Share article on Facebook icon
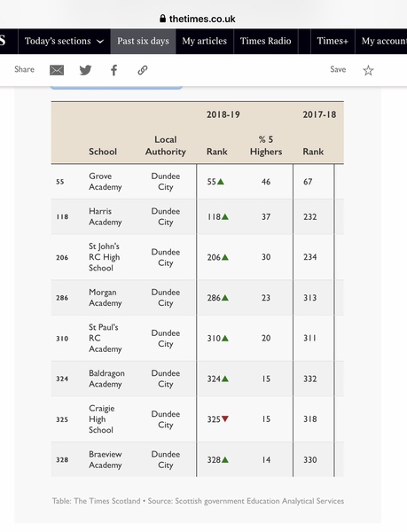This screenshot has width=407, height=532. 114,70
